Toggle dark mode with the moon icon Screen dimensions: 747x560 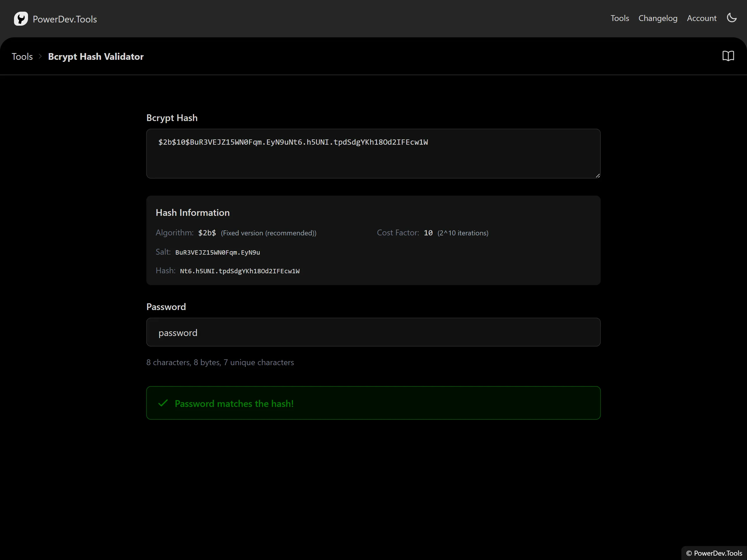732,18
